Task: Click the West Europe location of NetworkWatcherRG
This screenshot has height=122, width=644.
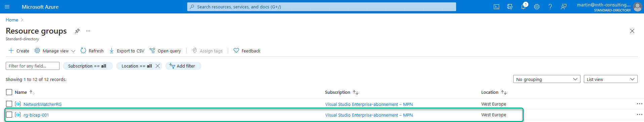Action: 494,104
